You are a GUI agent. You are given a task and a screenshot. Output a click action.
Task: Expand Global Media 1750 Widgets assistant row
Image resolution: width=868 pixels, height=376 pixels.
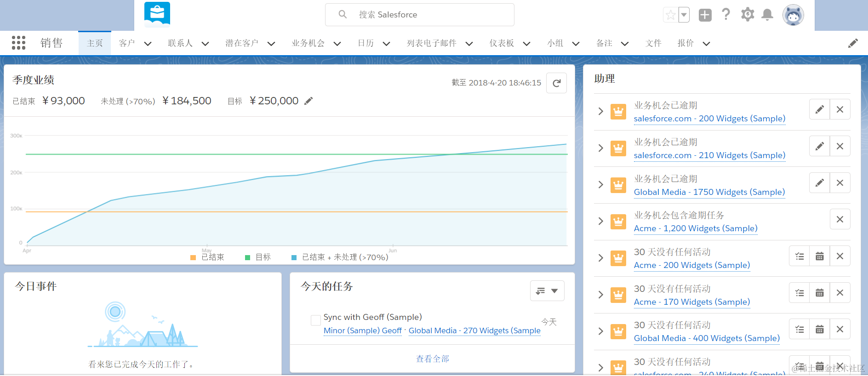pyautogui.click(x=600, y=185)
